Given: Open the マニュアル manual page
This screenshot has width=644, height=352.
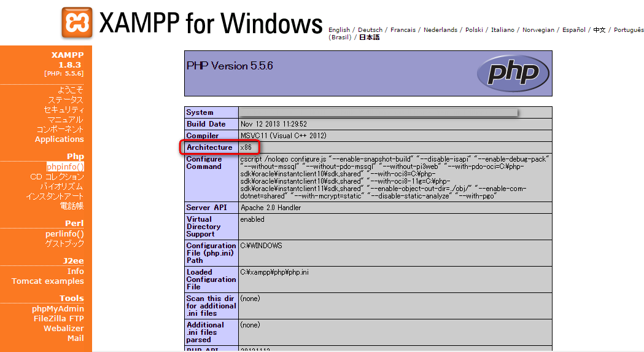Looking at the screenshot, I should pos(65,119).
